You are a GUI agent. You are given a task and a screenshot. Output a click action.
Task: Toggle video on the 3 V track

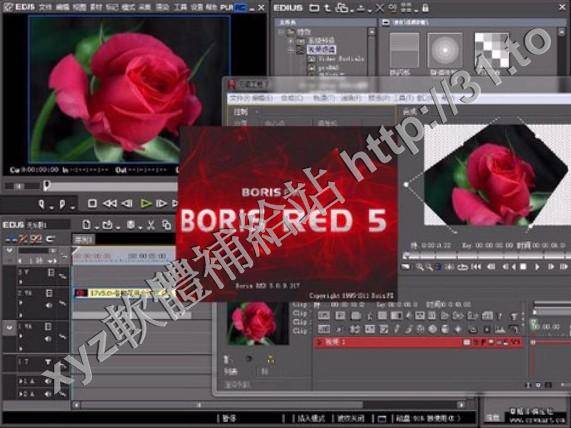pos(51,272)
